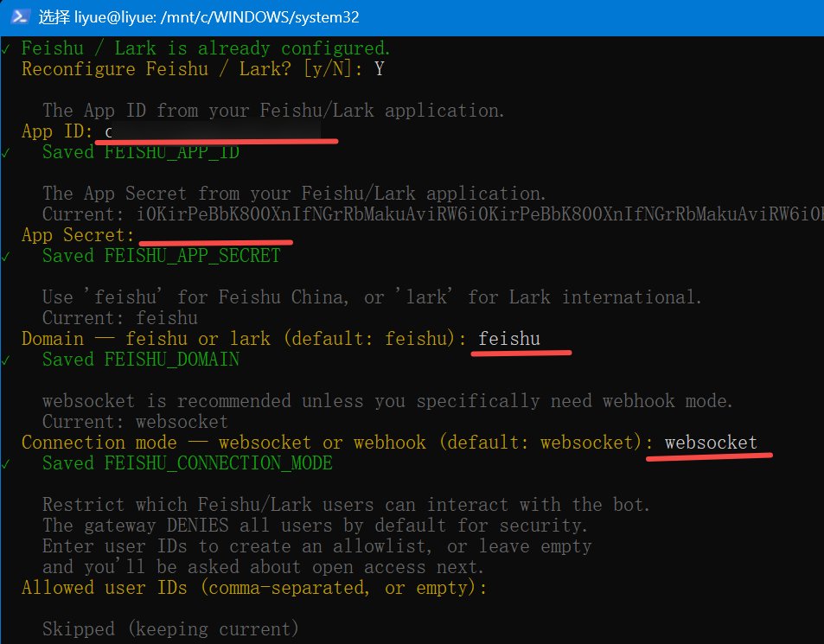Click the 'Current: i0KirPeBbK800...' secret line
The width and height of the screenshot is (824, 644).
(x=433, y=214)
